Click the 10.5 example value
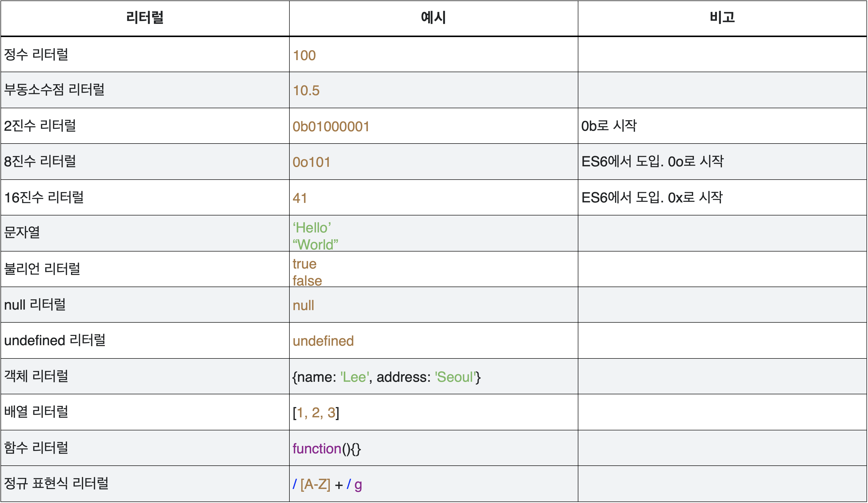Viewport: 868px width, 503px height. pos(306,90)
